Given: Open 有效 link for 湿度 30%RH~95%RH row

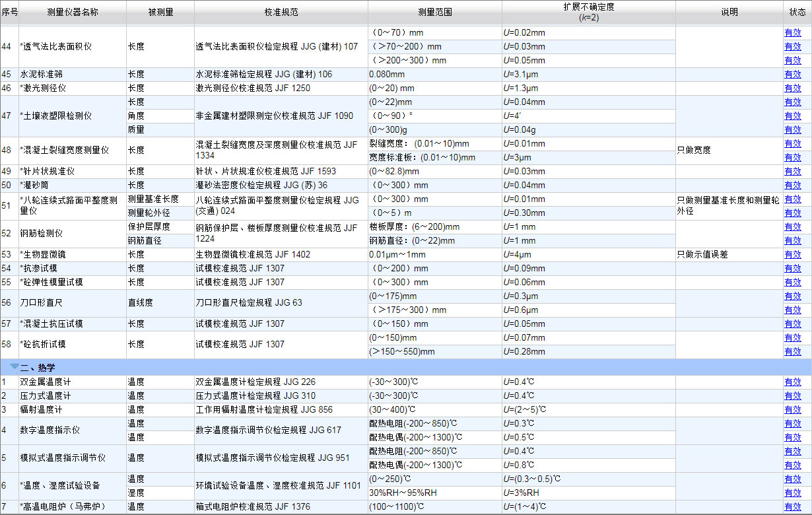Looking at the screenshot, I should (792, 493).
